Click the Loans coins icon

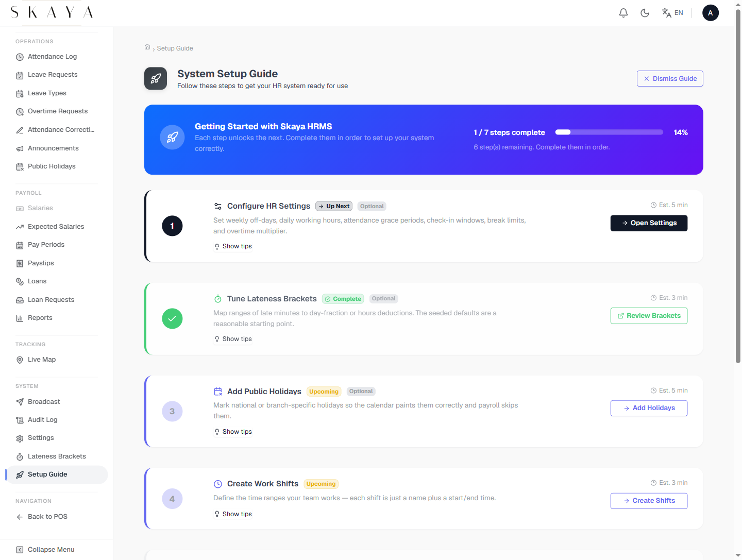[x=20, y=281]
